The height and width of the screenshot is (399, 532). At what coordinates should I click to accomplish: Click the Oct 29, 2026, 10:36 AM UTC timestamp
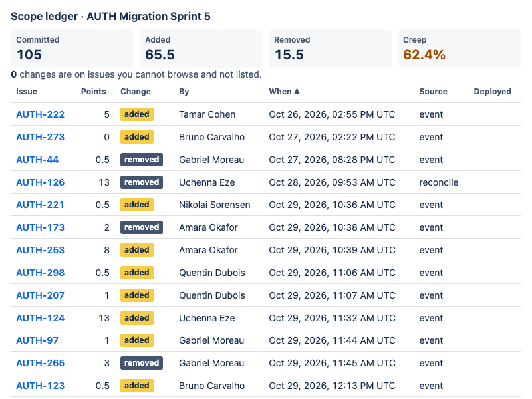point(332,205)
